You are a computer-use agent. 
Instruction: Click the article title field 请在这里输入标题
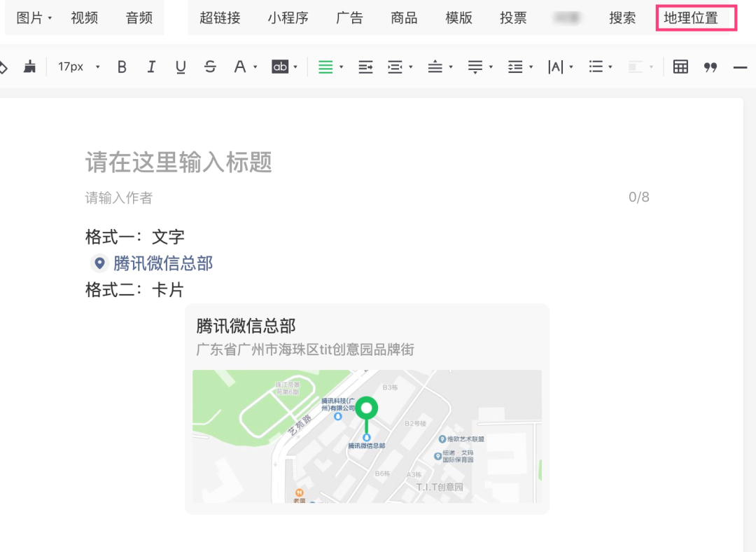tap(178, 162)
